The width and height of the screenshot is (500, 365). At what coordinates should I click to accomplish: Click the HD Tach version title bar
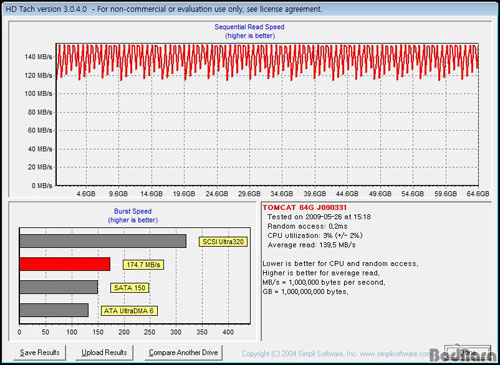pos(250,9)
